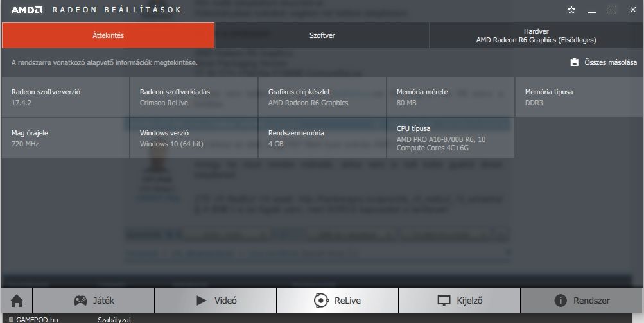This screenshot has width=644, height=323.
Task: Open the Rendszer section label
Action: [591, 301]
